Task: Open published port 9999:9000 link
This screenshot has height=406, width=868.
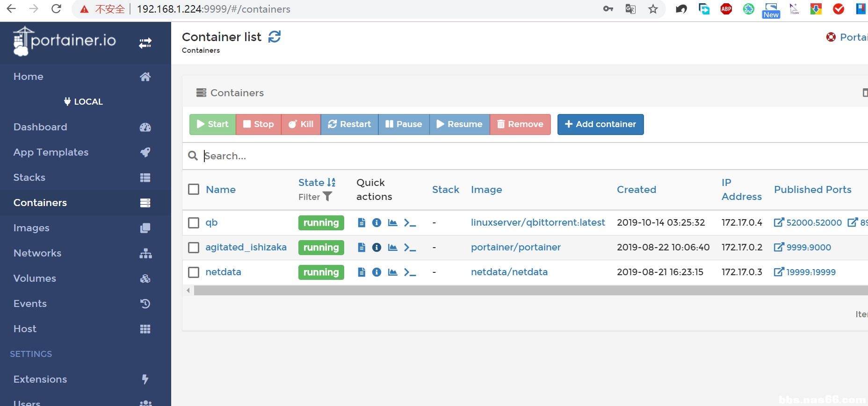Action: pos(803,247)
